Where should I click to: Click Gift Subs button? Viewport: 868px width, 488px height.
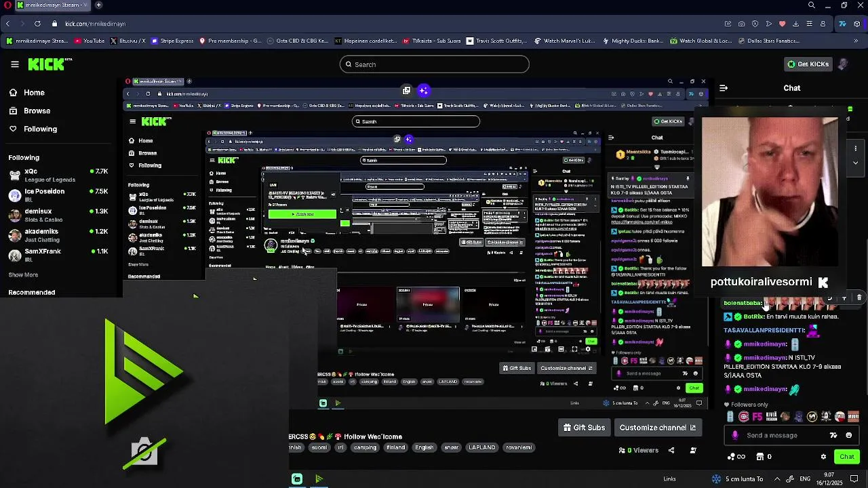click(x=584, y=428)
